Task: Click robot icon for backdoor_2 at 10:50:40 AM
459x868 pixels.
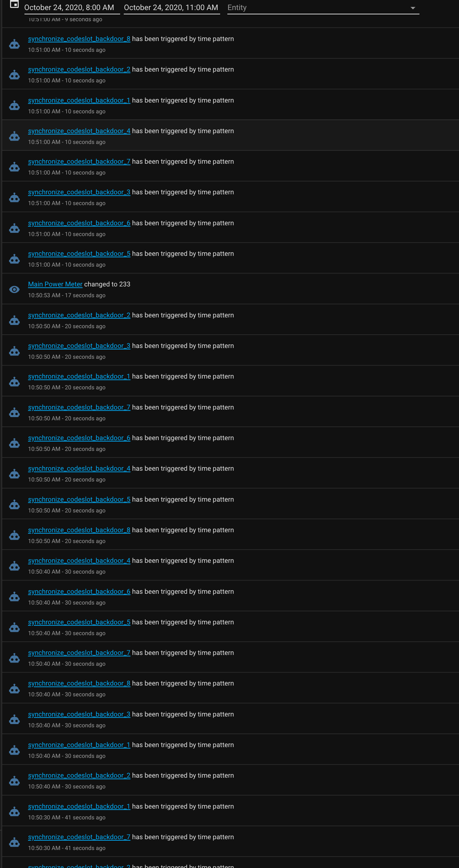Action: [14, 781]
